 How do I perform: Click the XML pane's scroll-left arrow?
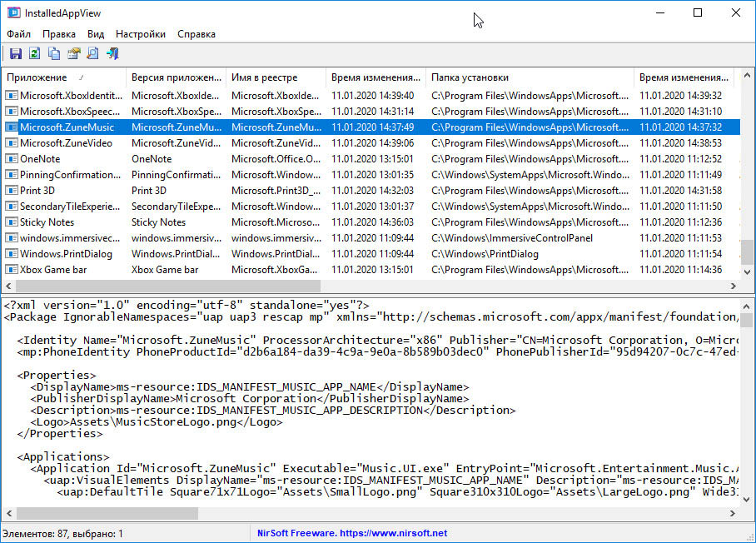click(x=8, y=513)
